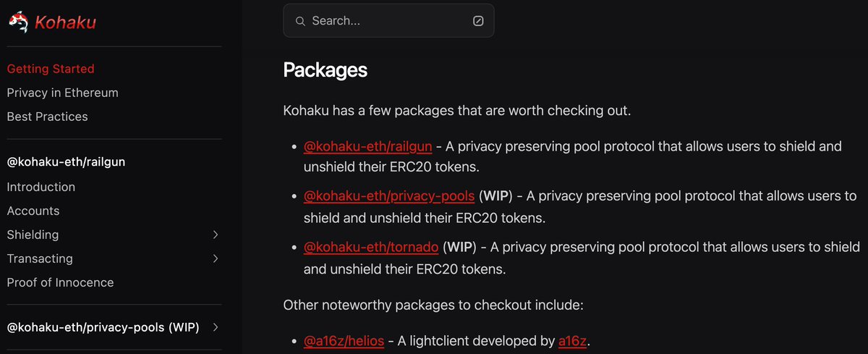
Task: Open the @kohaku-eth/privacy-pools package link
Action: [x=389, y=196]
